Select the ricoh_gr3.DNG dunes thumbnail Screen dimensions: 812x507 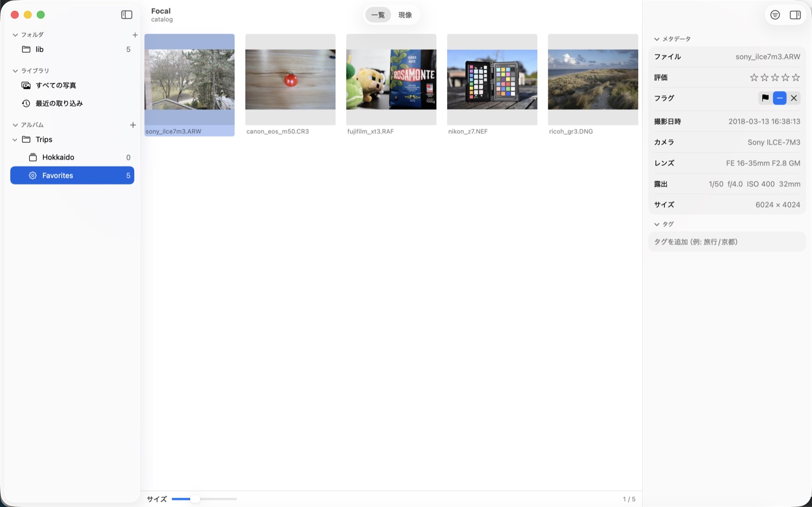pyautogui.click(x=593, y=80)
